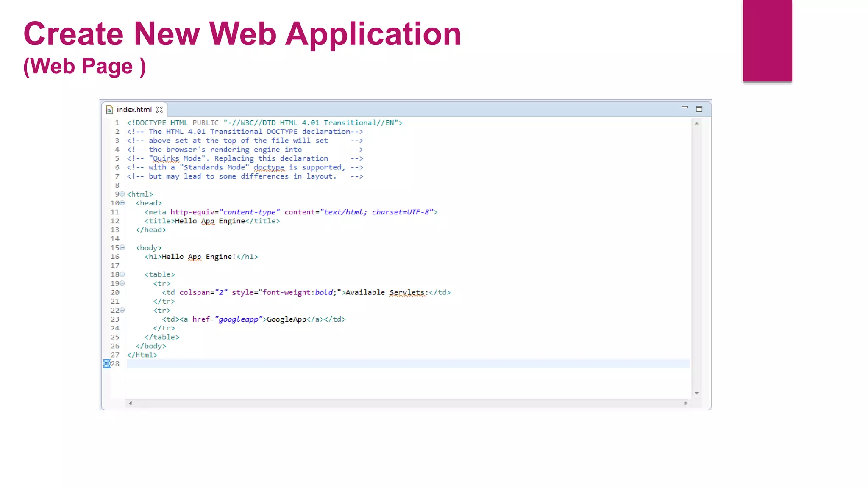Screen dimensions: 868x488
Task: Click the closing body tag on line 26
Action: point(151,346)
